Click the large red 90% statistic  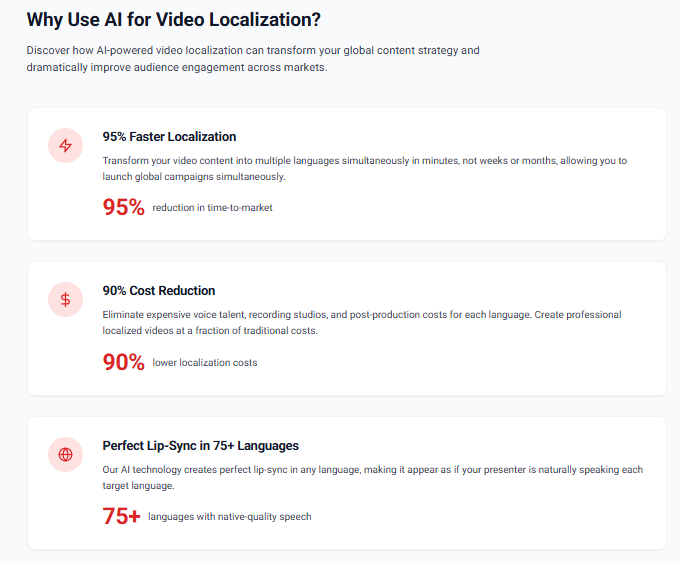coord(124,362)
